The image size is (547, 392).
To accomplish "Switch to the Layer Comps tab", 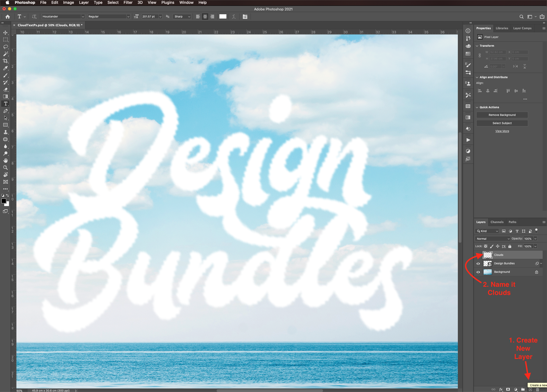I will 522,28.
